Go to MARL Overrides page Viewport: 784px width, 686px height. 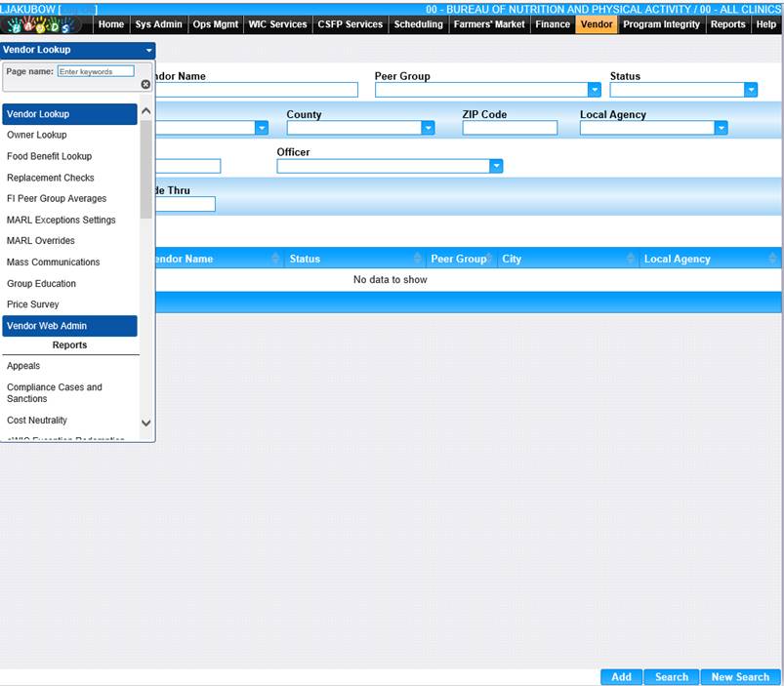click(x=69, y=241)
